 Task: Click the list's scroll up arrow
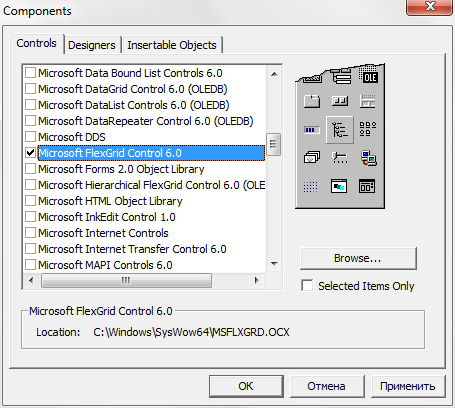[274, 74]
